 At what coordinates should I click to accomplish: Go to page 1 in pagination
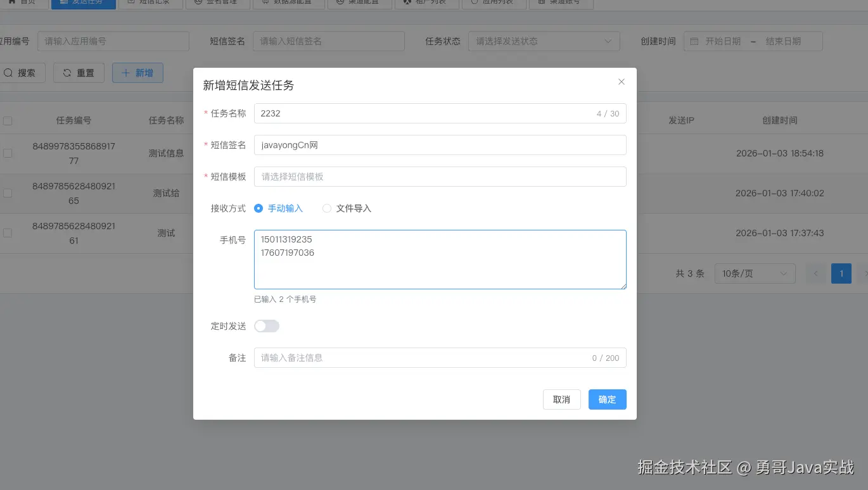(x=841, y=273)
